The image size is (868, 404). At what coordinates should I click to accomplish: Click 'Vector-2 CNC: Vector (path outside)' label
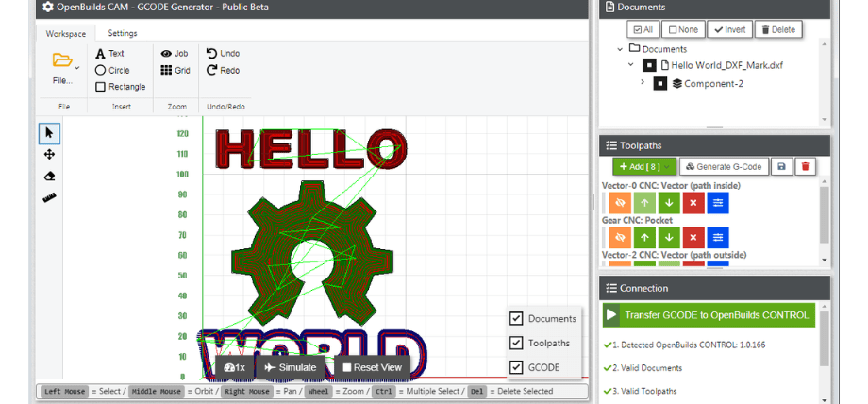(x=675, y=255)
